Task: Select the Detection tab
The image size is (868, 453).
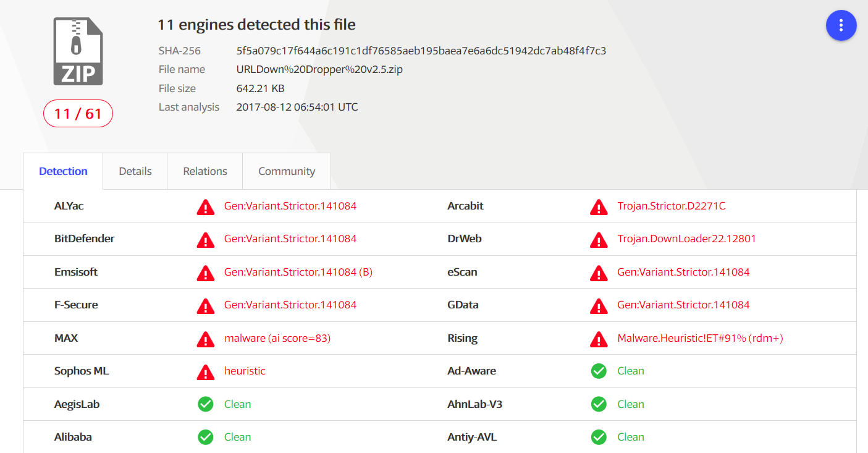Action: click(63, 171)
